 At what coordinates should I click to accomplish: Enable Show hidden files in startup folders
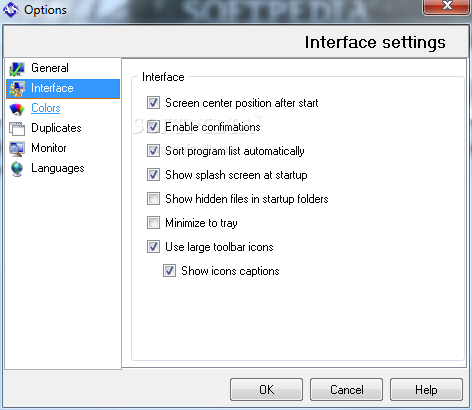point(153,199)
